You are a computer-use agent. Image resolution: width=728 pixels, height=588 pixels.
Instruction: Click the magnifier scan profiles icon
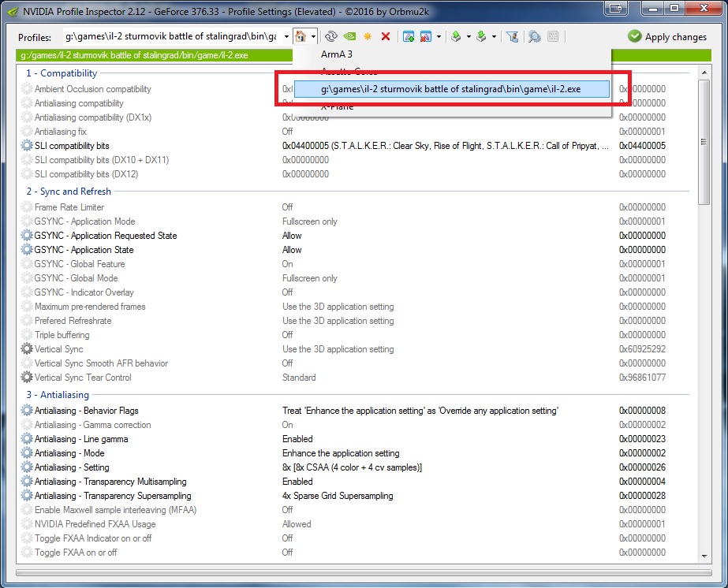(535, 36)
